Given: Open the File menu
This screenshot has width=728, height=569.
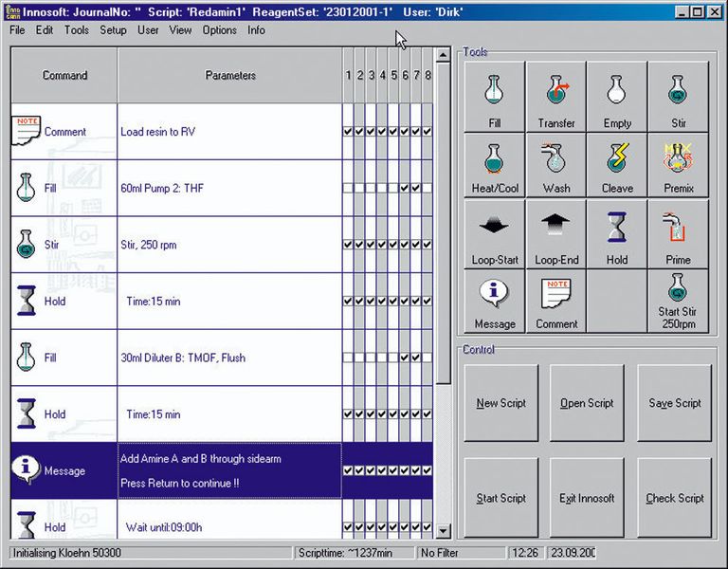Looking at the screenshot, I should tap(17, 30).
